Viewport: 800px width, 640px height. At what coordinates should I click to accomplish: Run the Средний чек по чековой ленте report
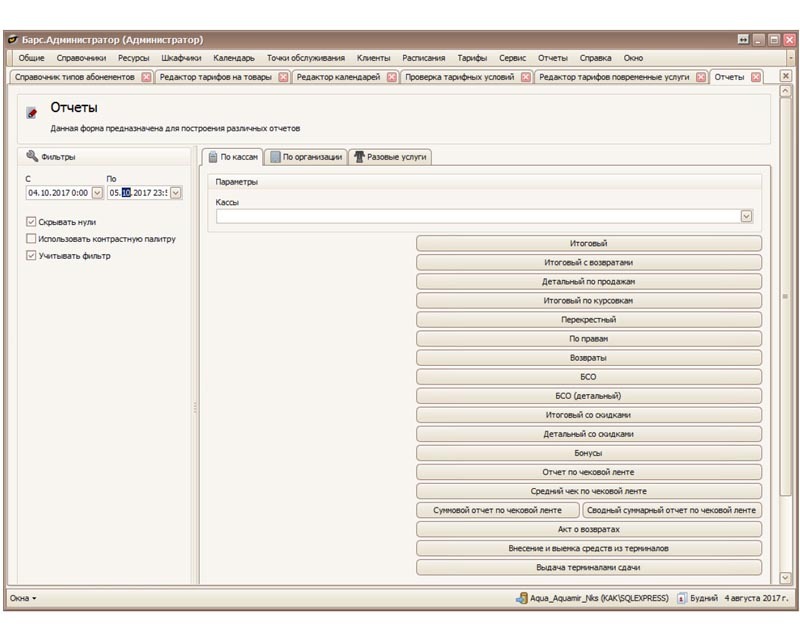pyautogui.click(x=588, y=491)
